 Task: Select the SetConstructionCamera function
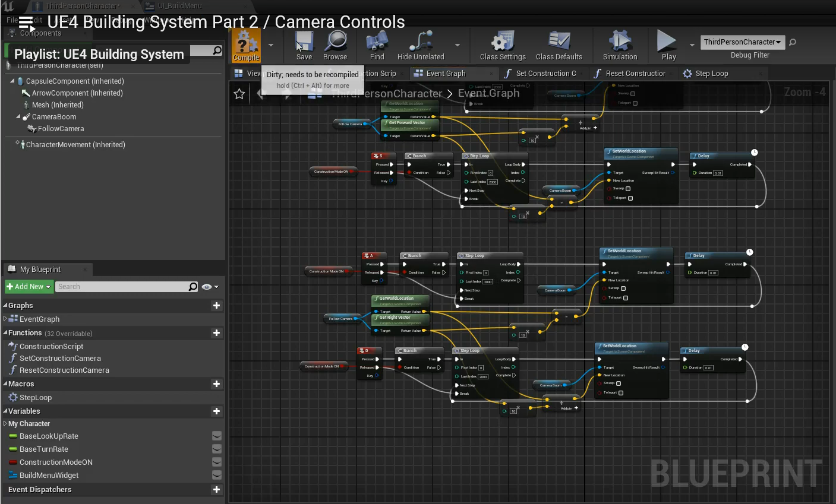pyautogui.click(x=60, y=359)
